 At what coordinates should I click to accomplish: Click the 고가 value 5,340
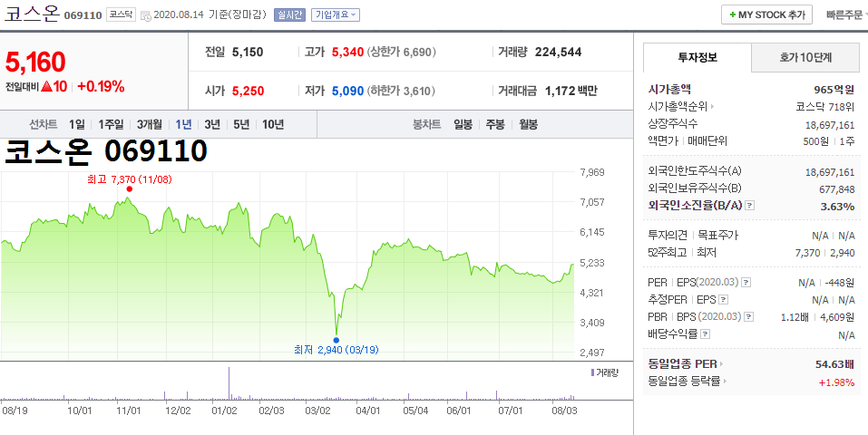347,52
